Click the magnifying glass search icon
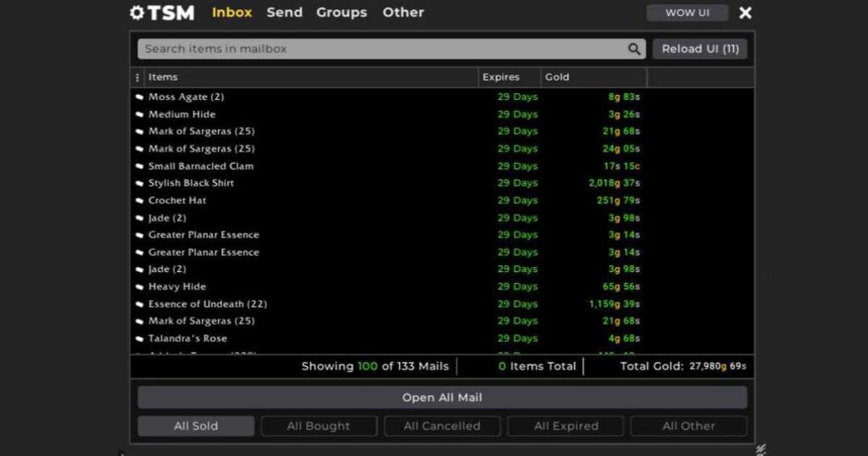The image size is (868, 456). [634, 49]
